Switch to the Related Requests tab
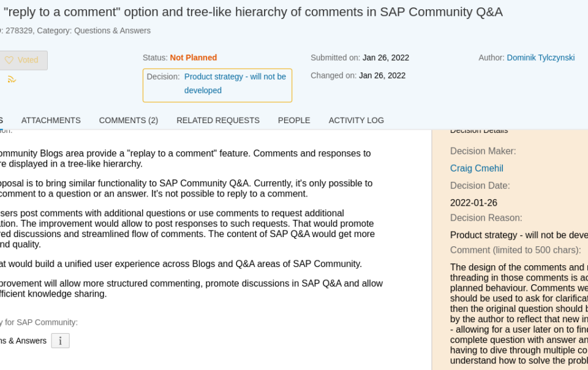This screenshot has height=370, width=588. 218,120
